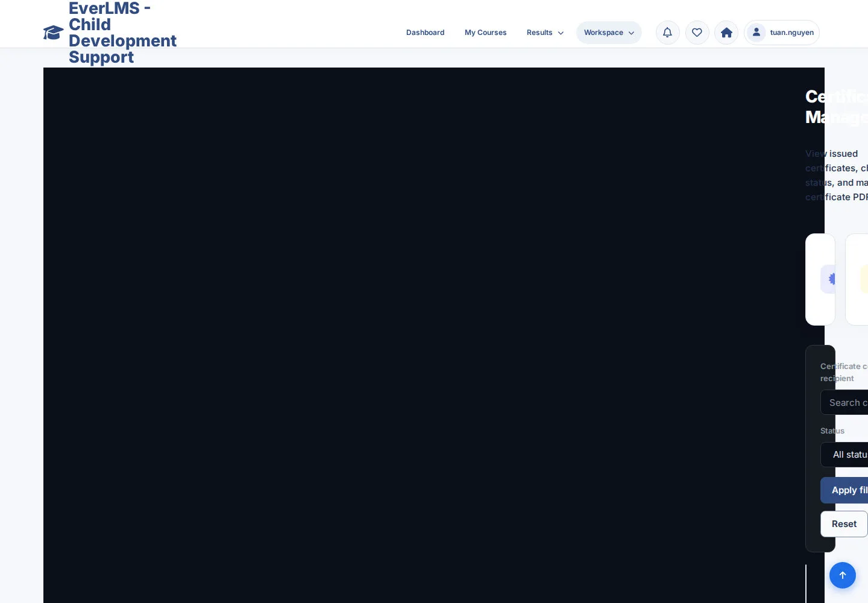Click the Reset button
The width and height of the screenshot is (868, 603).
(x=844, y=524)
